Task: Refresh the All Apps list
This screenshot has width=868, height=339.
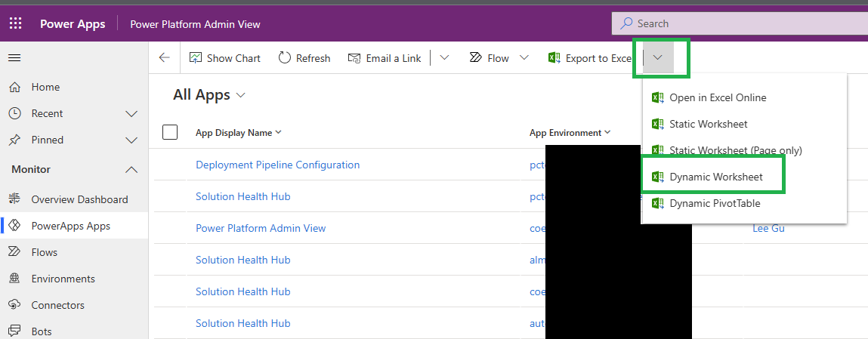Action: (304, 58)
